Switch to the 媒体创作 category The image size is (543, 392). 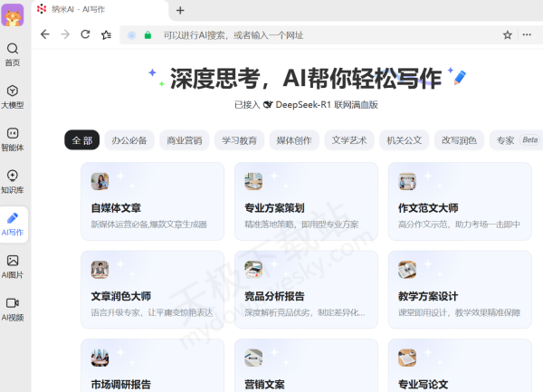pos(293,140)
